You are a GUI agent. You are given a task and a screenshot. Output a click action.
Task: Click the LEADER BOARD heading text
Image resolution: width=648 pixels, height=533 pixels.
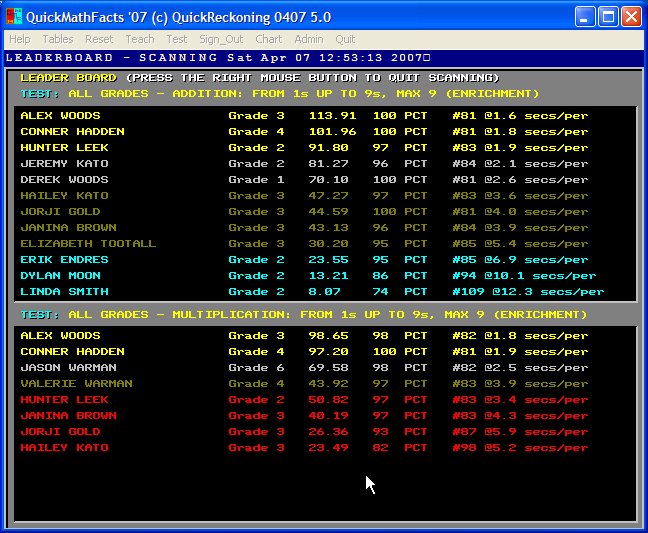[68, 78]
